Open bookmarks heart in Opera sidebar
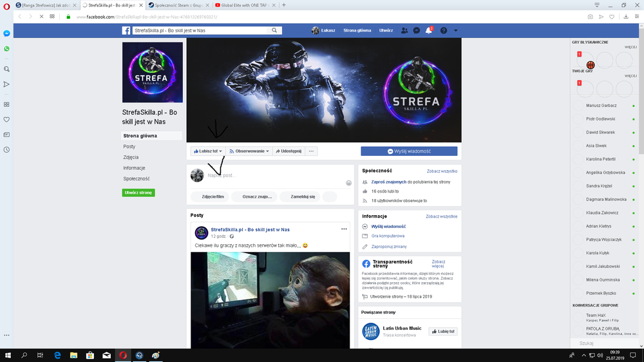644x362 pixels. click(6, 120)
